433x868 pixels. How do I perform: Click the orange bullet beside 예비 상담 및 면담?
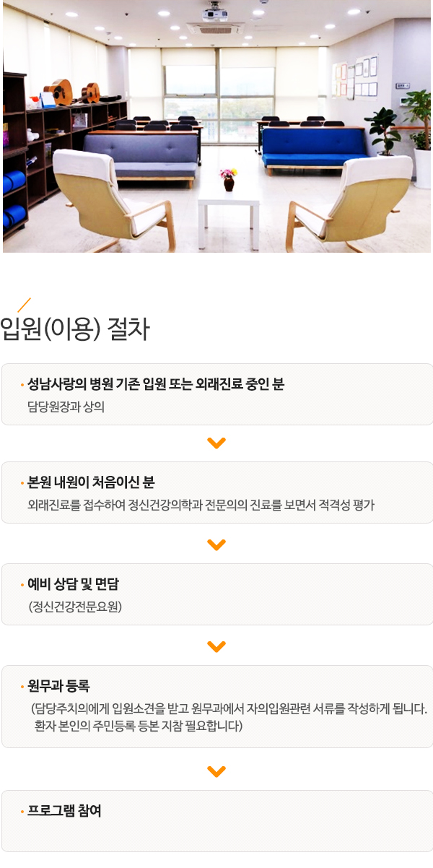point(22,585)
